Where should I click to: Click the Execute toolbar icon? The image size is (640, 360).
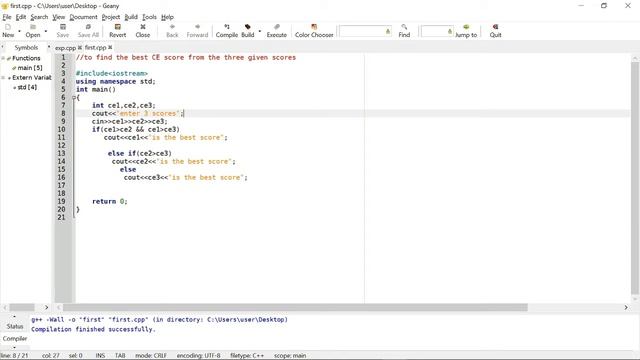tap(277, 31)
